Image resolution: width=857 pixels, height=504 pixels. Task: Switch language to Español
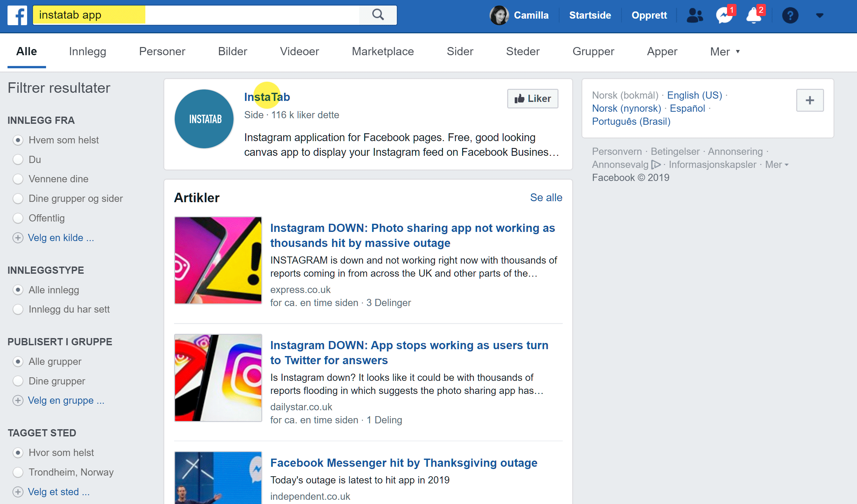click(687, 108)
